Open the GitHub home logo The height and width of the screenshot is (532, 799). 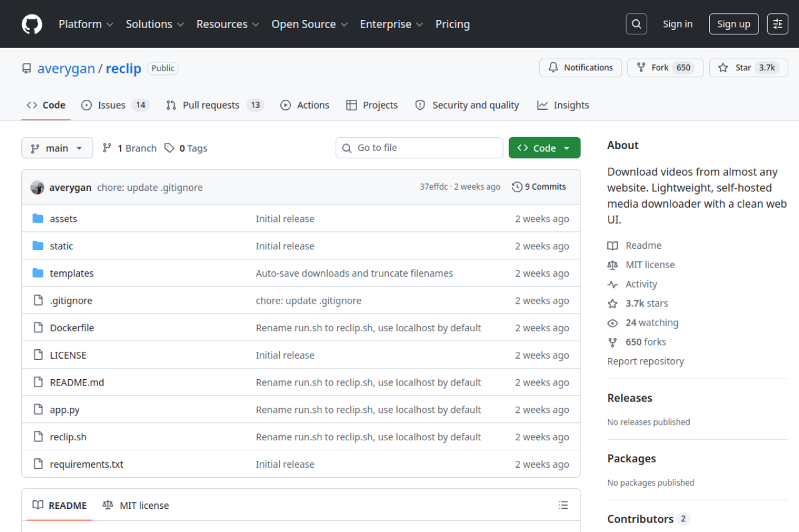click(31, 24)
